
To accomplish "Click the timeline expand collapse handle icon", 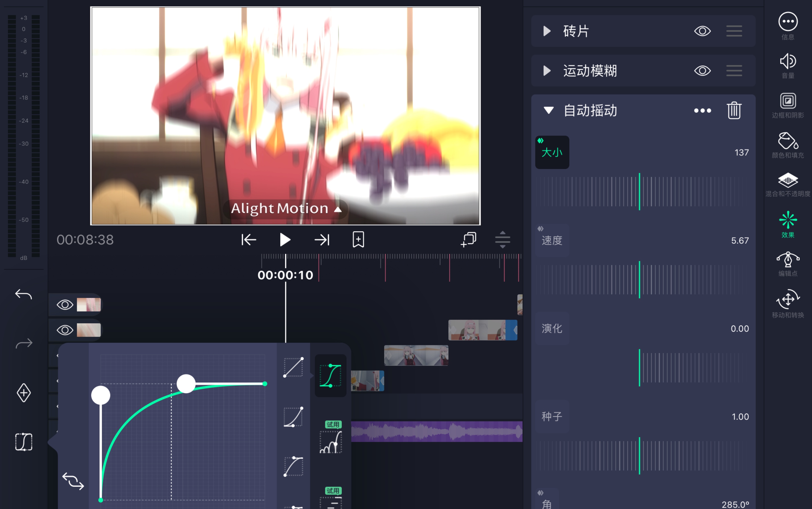I will click(503, 240).
